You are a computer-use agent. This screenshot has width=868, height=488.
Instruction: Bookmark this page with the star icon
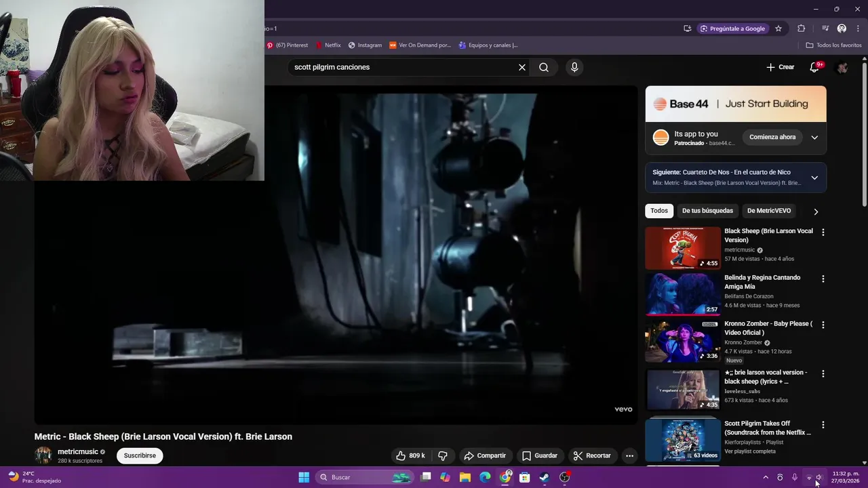(778, 28)
